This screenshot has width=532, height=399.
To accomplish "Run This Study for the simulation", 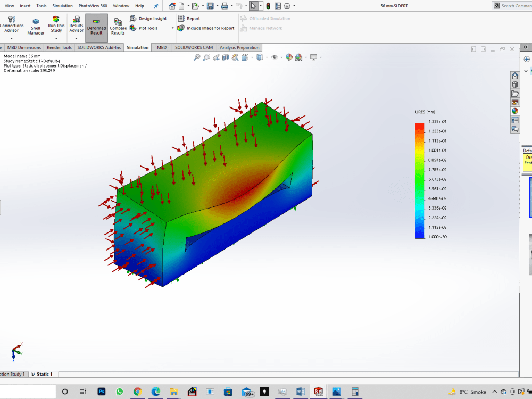I will pos(56,25).
